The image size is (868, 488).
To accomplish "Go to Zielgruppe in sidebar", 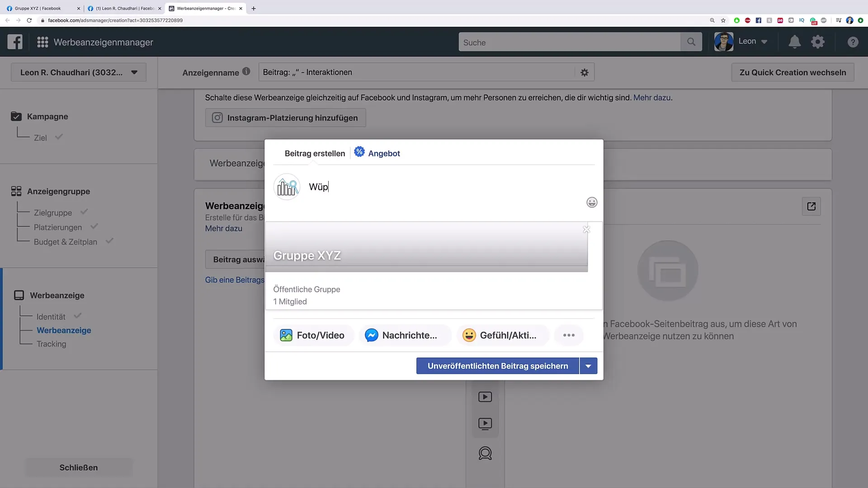I will pyautogui.click(x=53, y=213).
